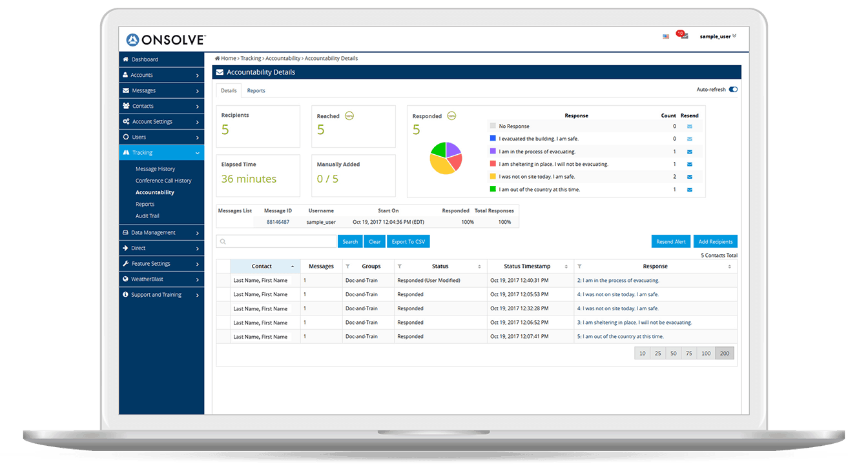Viewport: 868px width, 471px height.
Task: Resend to 'not on site today' responders
Action: click(x=690, y=177)
